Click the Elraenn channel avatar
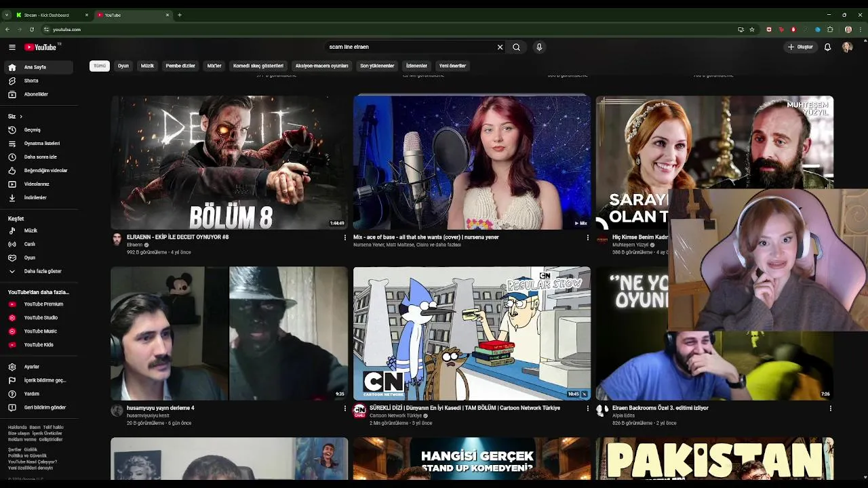Image resolution: width=868 pixels, height=488 pixels. tap(117, 240)
